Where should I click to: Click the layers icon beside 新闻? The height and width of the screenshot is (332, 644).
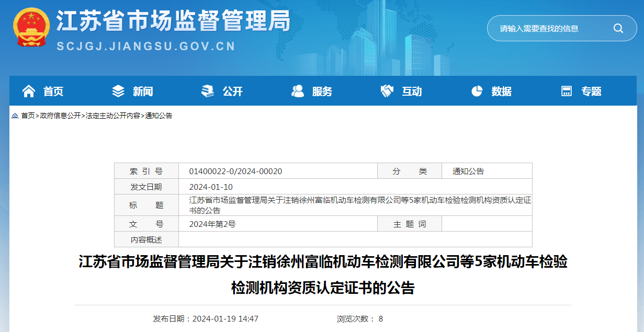coord(118,91)
